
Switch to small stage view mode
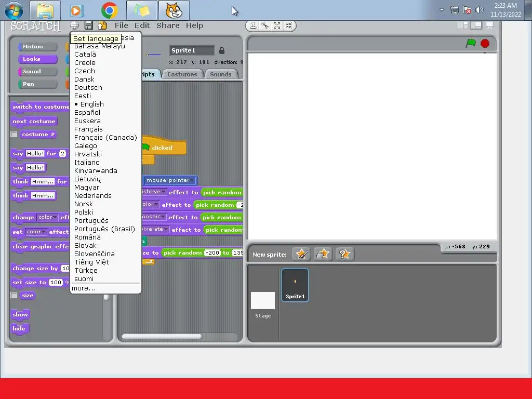tap(463, 25)
